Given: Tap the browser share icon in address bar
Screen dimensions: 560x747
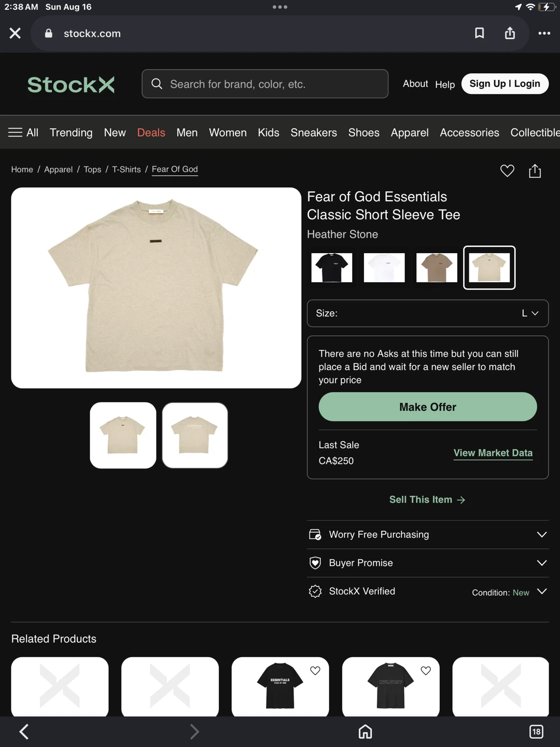Looking at the screenshot, I should [x=510, y=33].
